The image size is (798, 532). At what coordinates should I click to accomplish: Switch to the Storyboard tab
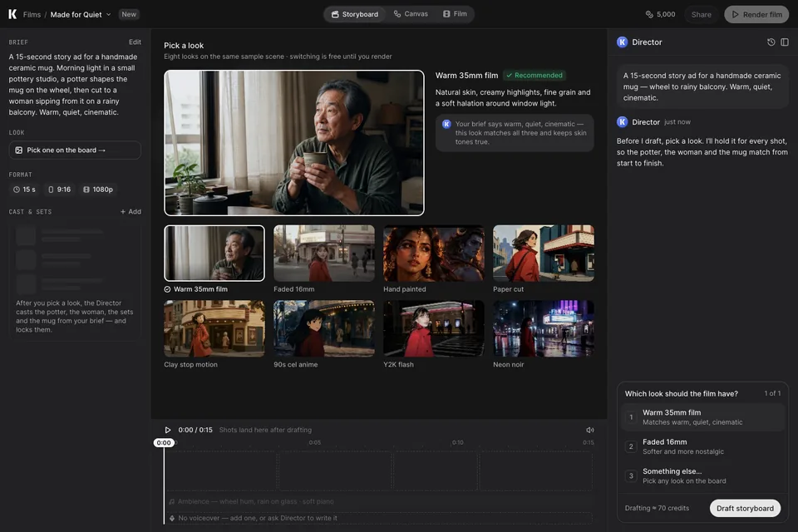355,14
